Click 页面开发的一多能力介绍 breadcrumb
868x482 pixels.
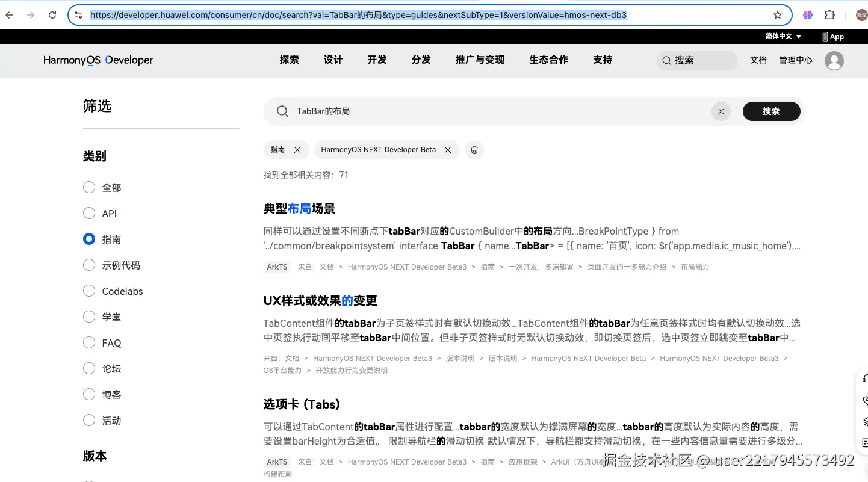(x=627, y=267)
